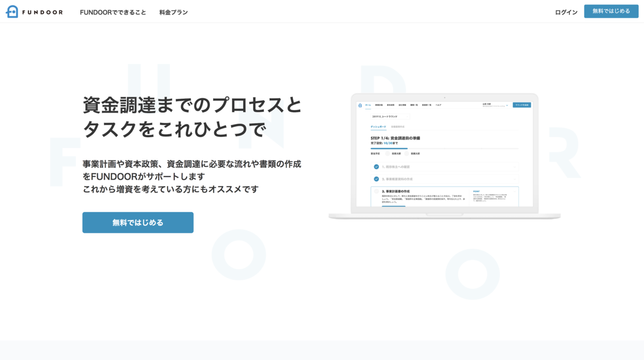Go to the 料金プラン page

(x=173, y=12)
